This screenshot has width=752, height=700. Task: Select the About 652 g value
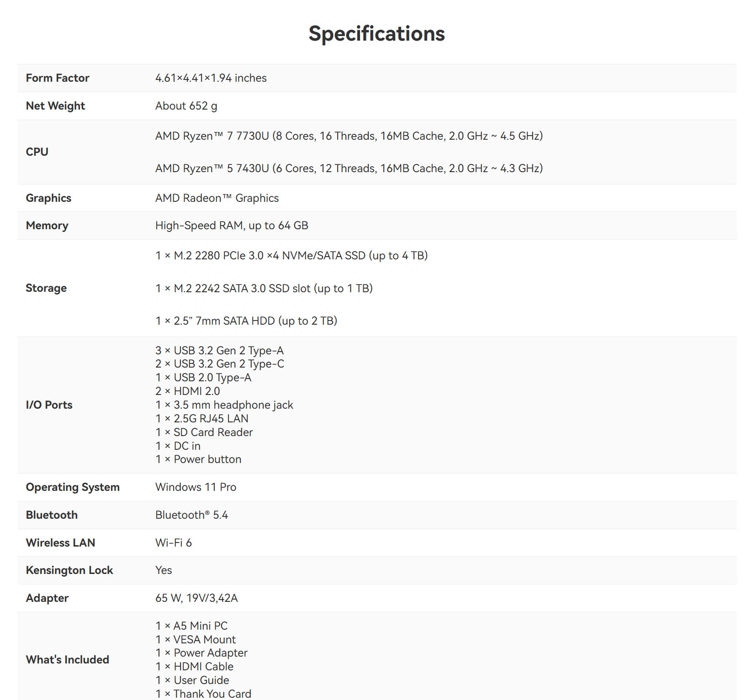(x=186, y=106)
